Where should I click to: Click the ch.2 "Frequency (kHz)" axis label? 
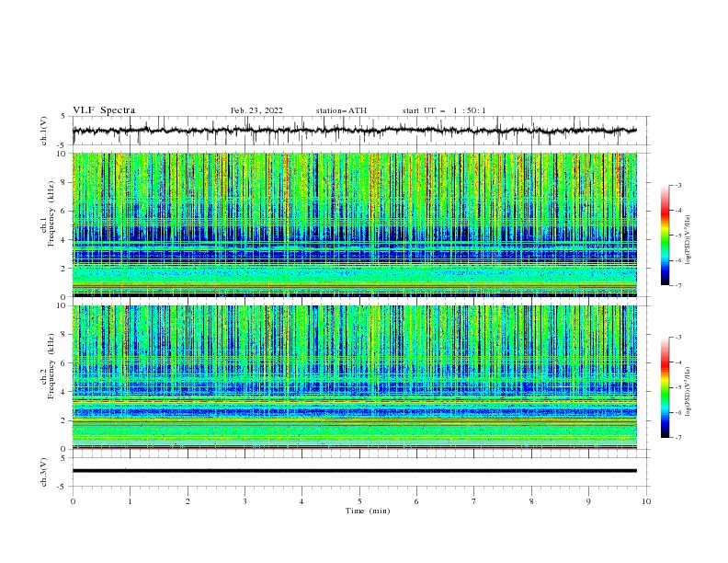51,365
